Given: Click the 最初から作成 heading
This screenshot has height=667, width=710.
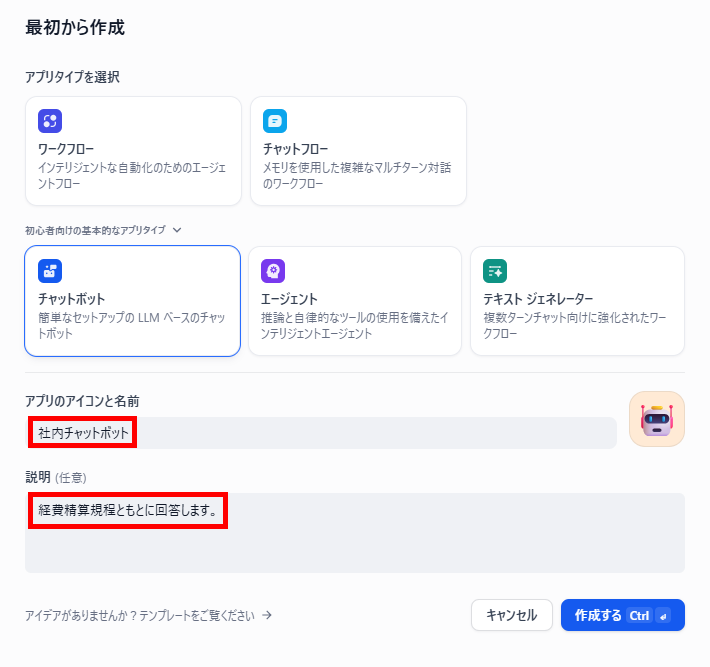Looking at the screenshot, I should [75, 27].
